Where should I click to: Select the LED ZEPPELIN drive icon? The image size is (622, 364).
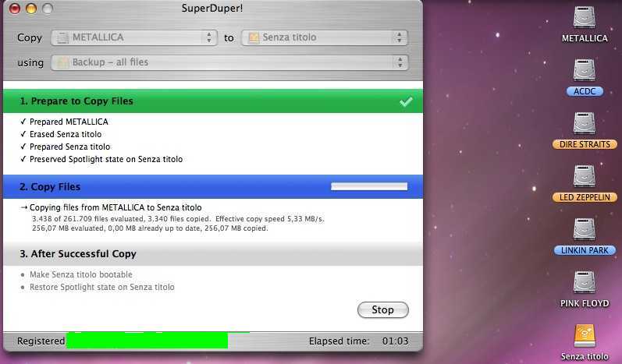coord(585,176)
